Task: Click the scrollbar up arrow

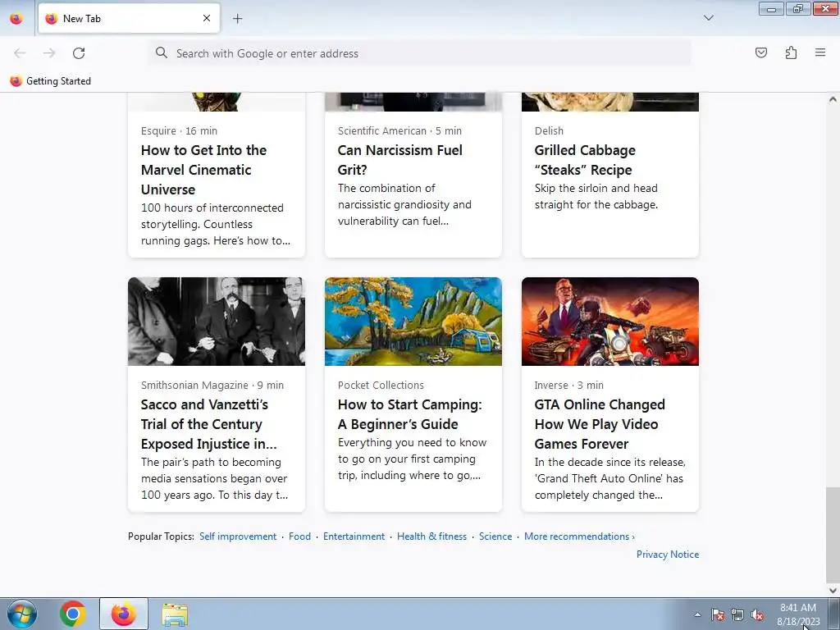Action: pyautogui.click(x=833, y=99)
